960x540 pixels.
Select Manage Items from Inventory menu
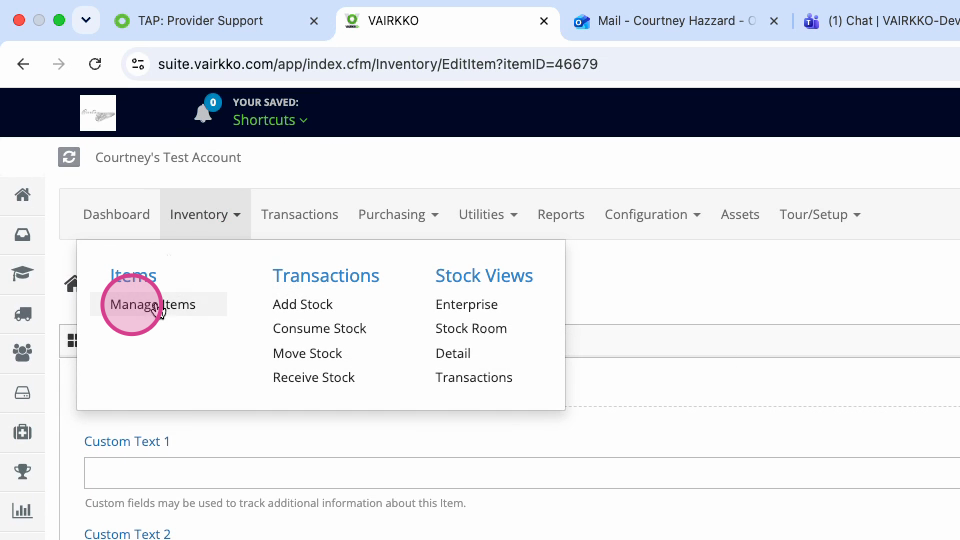point(152,304)
